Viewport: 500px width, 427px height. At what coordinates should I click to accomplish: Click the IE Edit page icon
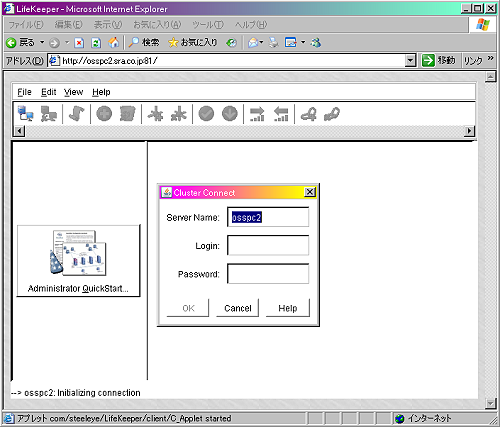click(291, 43)
